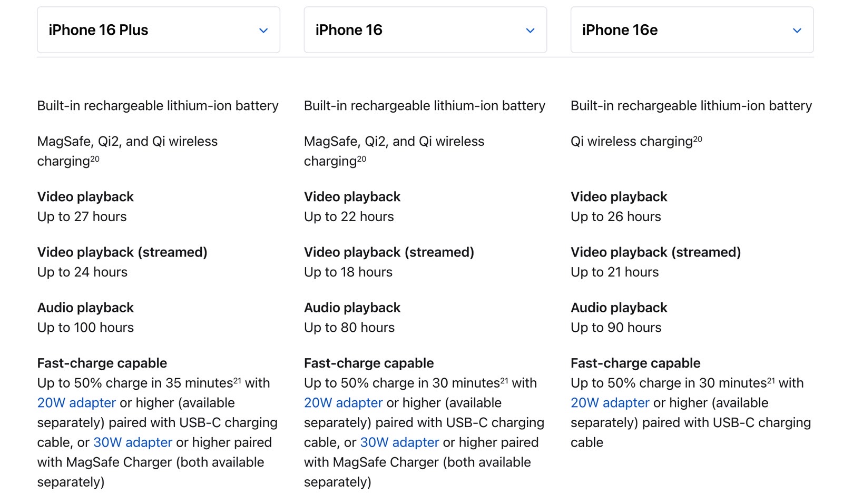This screenshot has height=504, width=843.
Task: Open the 30W adapter link in iPhone 16 column
Action: [399, 442]
